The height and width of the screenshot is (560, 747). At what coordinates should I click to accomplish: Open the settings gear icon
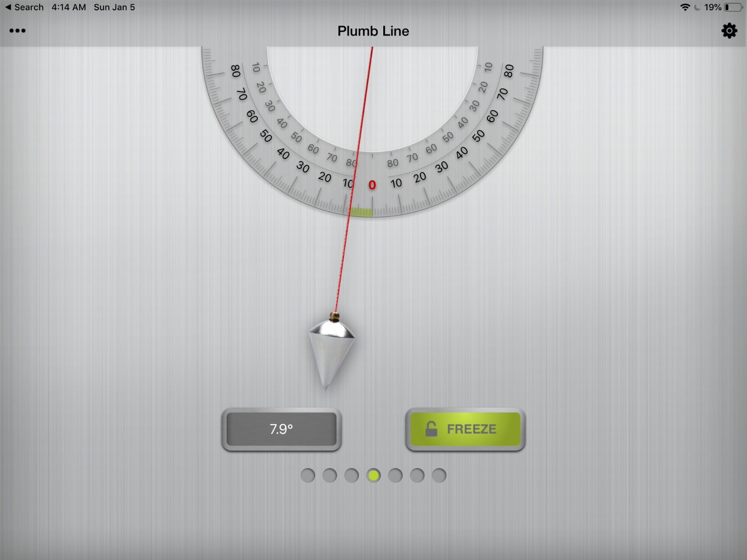[x=729, y=31]
